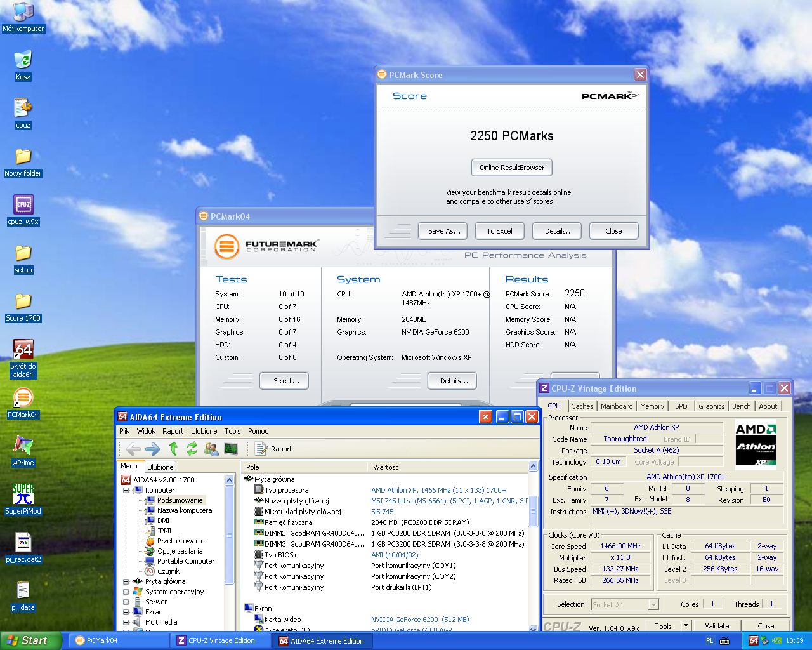Click the Validate button in CPU-Z

pos(717,626)
